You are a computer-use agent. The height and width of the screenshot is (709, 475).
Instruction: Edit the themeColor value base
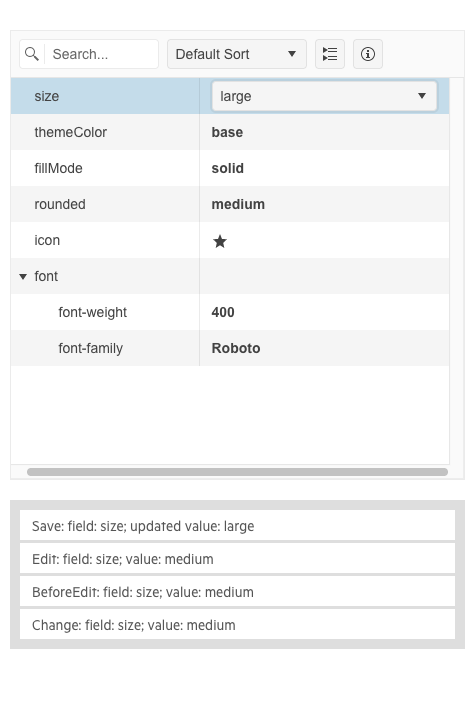click(227, 132)
